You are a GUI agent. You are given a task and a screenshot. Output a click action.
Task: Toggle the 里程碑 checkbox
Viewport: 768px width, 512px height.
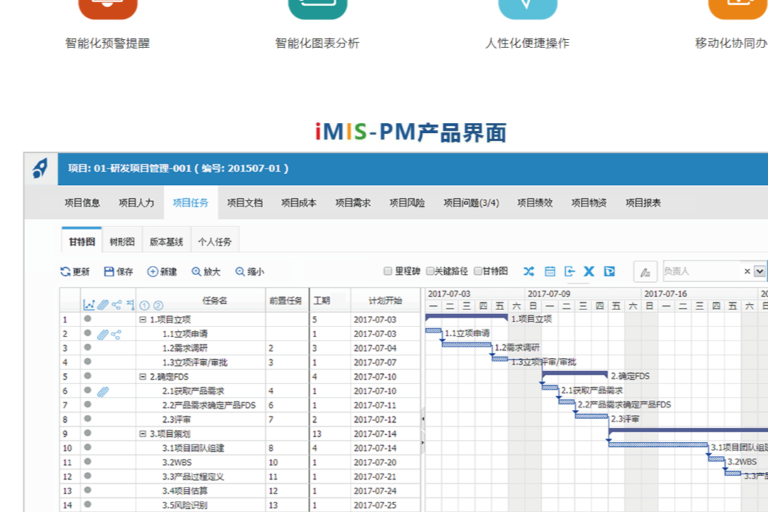tap(387, 271)
